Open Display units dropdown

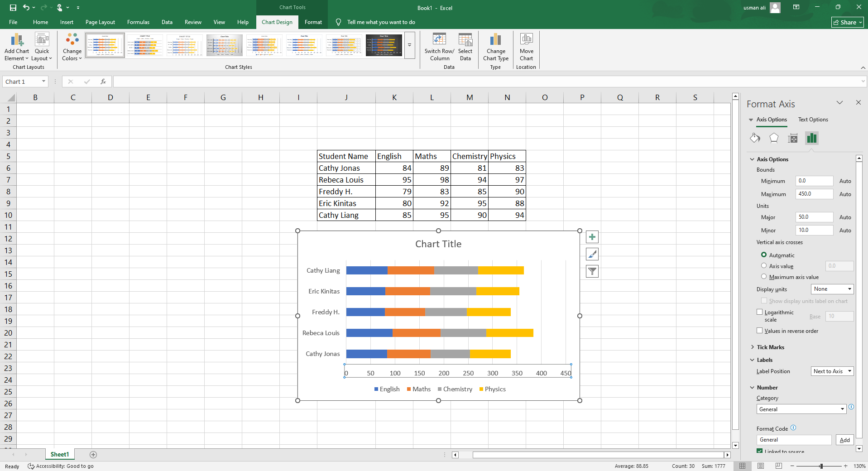click(832, 289)
